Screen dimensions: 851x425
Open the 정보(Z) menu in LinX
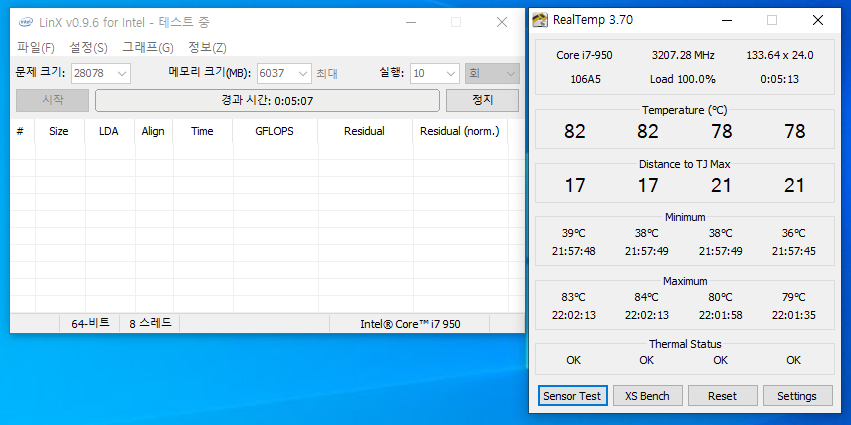[207, 48]
